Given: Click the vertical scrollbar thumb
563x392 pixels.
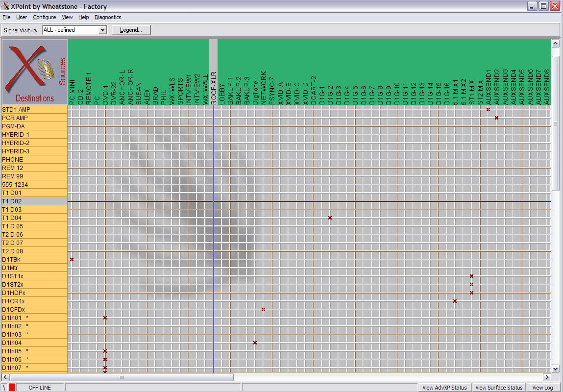Looking at the screenshot, I should point(555,123).
